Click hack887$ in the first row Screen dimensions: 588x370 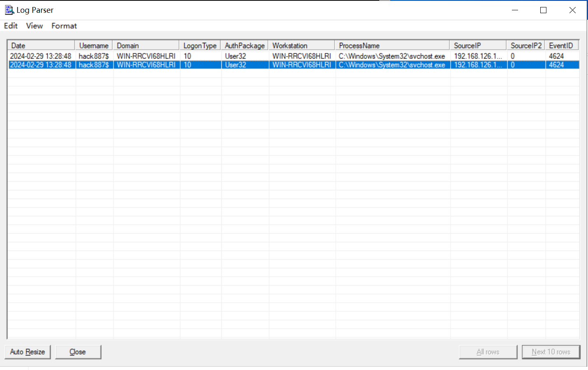coord(94,56)
